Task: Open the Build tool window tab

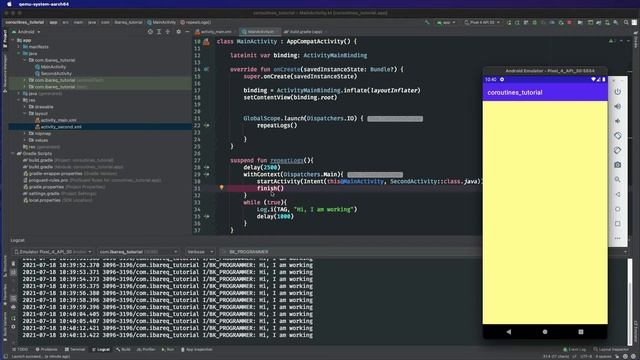Action: 123,349
